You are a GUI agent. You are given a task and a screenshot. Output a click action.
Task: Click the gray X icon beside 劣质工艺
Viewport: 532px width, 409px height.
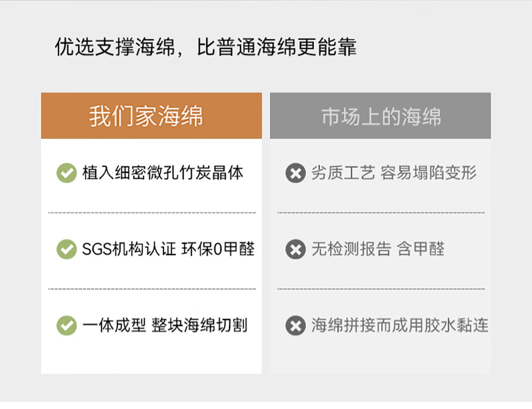(x=296, y=173)
